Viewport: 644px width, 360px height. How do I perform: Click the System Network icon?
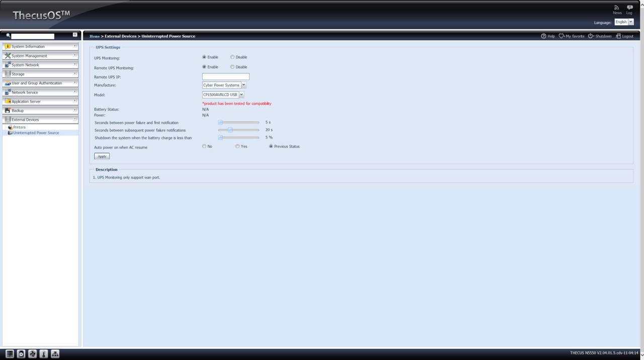click(x=8, y=65)
